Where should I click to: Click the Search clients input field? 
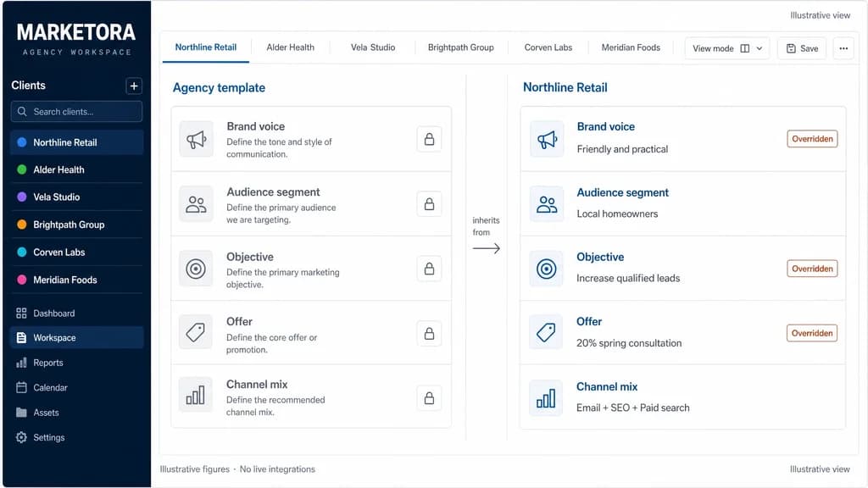click(76, 111)
